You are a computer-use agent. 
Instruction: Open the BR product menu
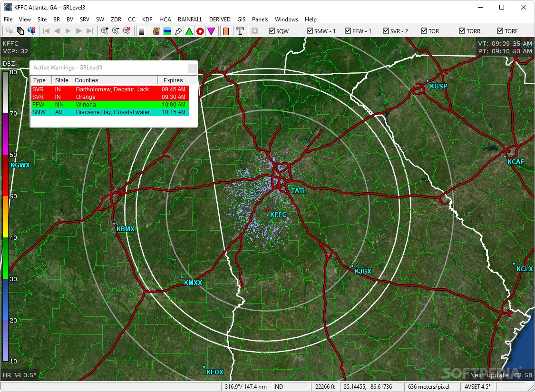click(57, 20)
